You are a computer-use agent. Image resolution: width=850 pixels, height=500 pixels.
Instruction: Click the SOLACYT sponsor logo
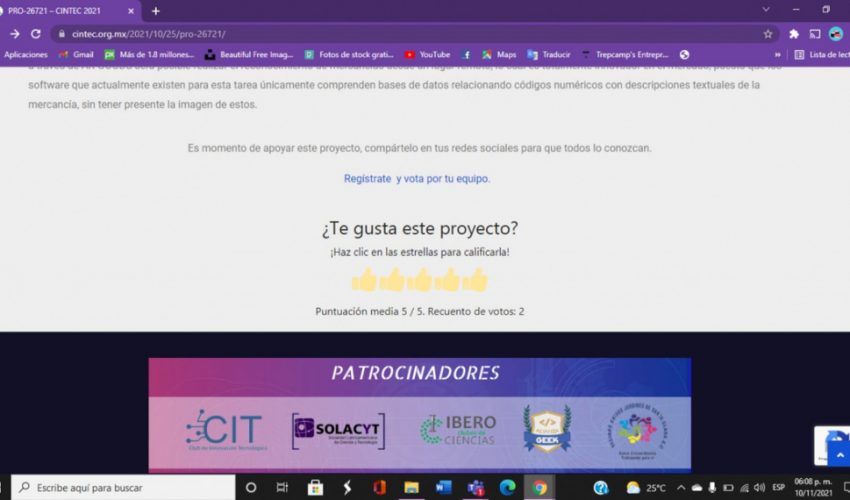point(338,431)
